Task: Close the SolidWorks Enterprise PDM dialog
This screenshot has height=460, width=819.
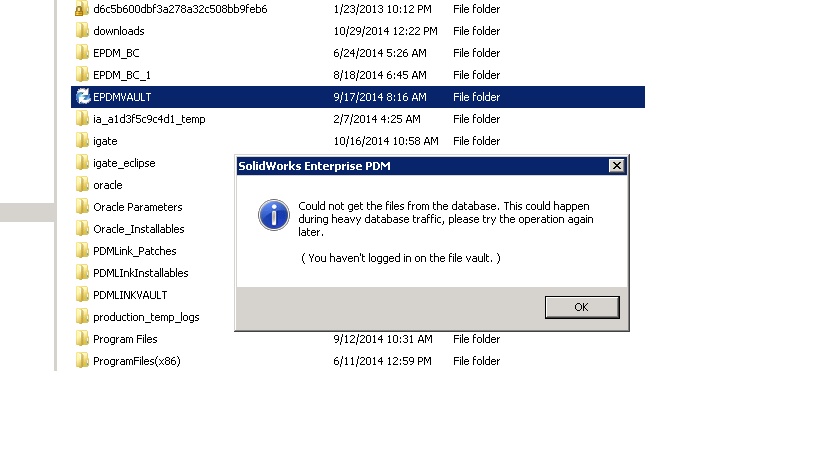Action: [x=616, y=166]
